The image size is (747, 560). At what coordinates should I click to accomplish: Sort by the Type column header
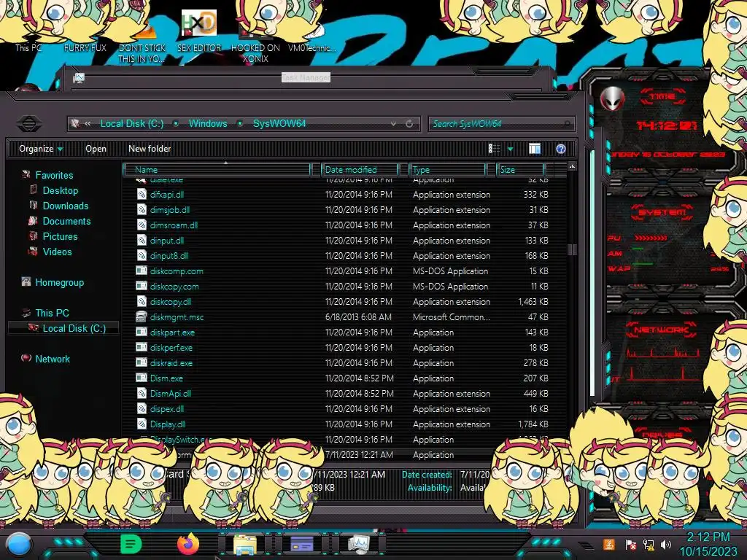(x=448, y=169)
